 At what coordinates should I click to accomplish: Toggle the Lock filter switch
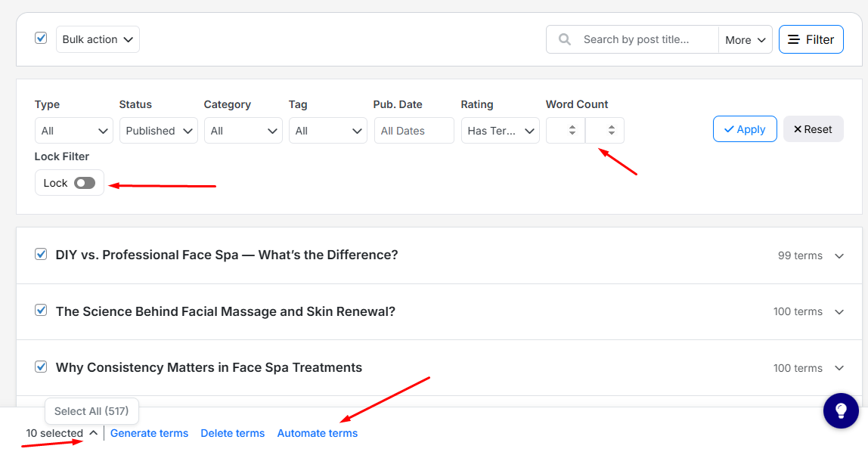click(85, 183)
